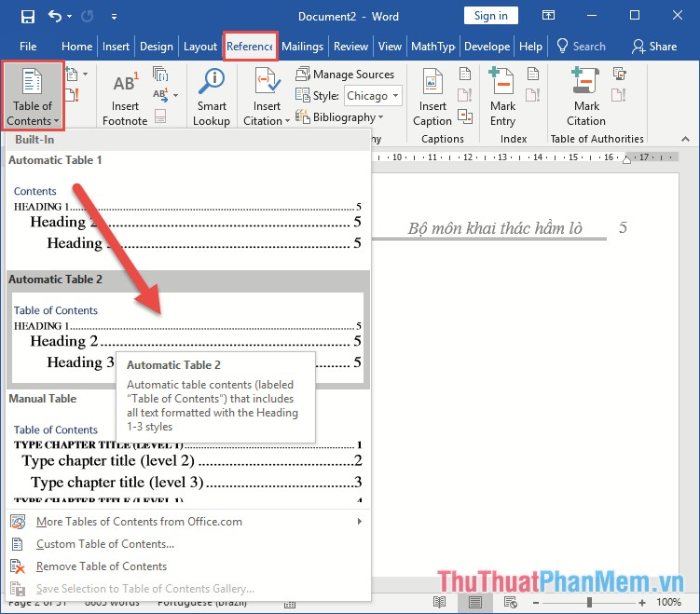This screenshot has height=614, width=700.
Task: Click the macro recording icon in status bar
Action: click(290, 605)
